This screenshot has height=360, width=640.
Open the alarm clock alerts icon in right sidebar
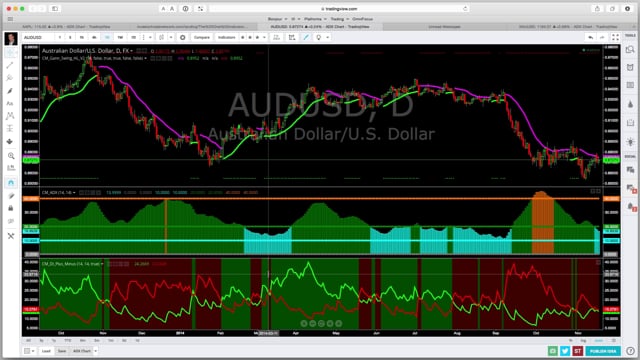(630, 67)
